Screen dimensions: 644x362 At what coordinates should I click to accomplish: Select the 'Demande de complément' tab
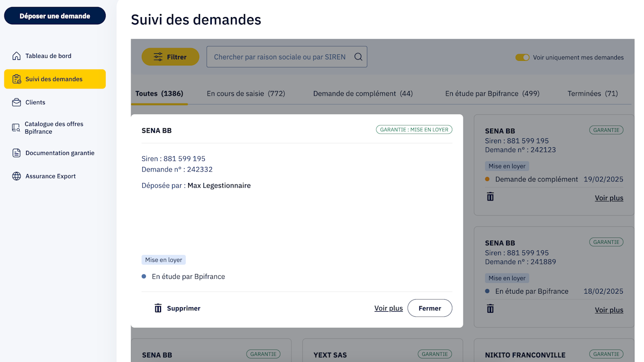click(363, 94)
